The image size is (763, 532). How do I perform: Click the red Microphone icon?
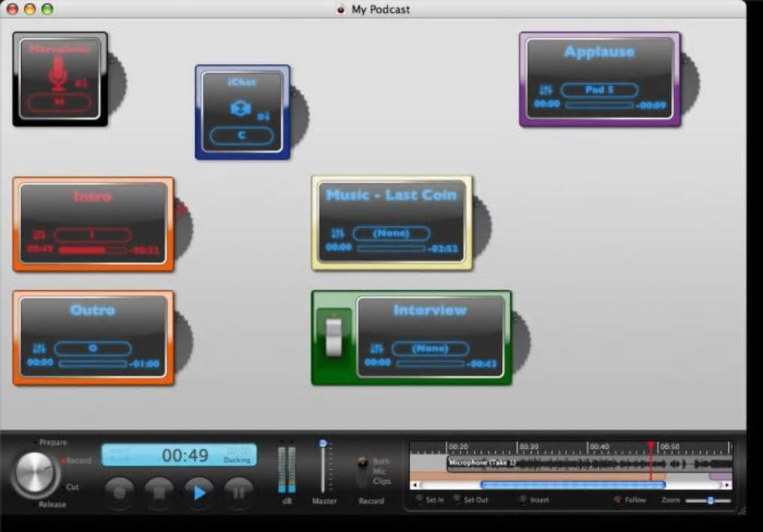click(58, 74)
